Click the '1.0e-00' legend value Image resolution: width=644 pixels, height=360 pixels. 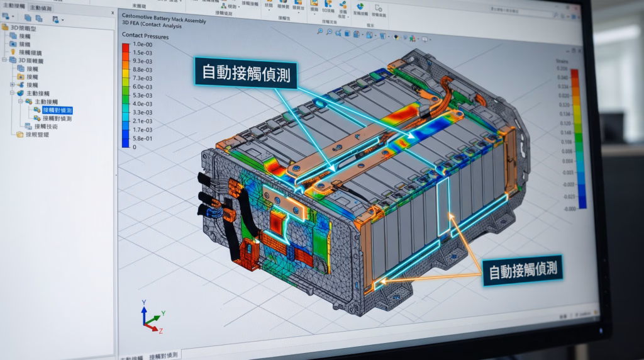click(142, 45)
